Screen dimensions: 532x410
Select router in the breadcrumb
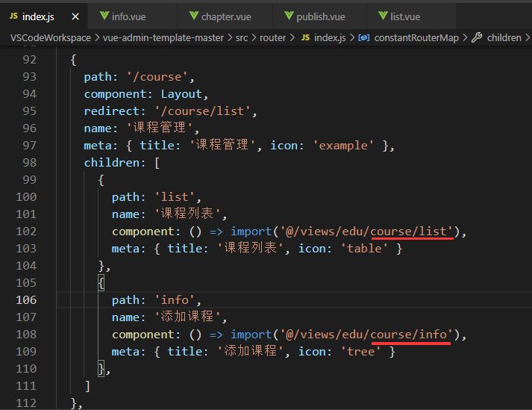coord(272,37)
